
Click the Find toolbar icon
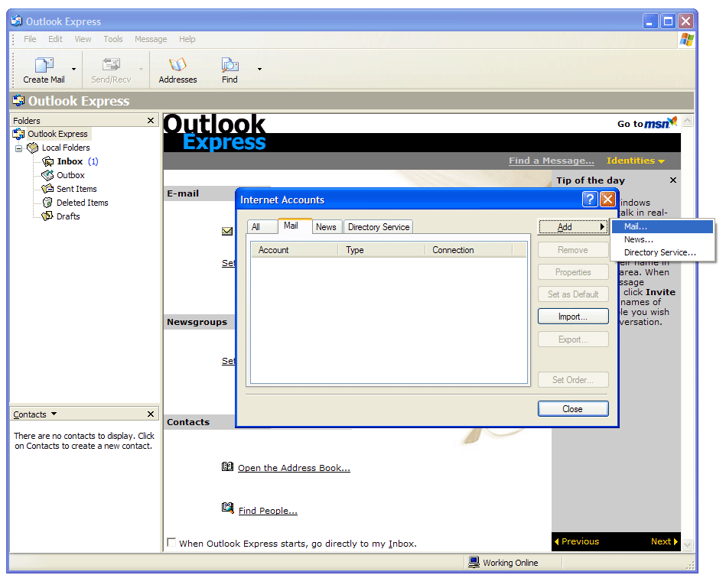click(230, 65)
